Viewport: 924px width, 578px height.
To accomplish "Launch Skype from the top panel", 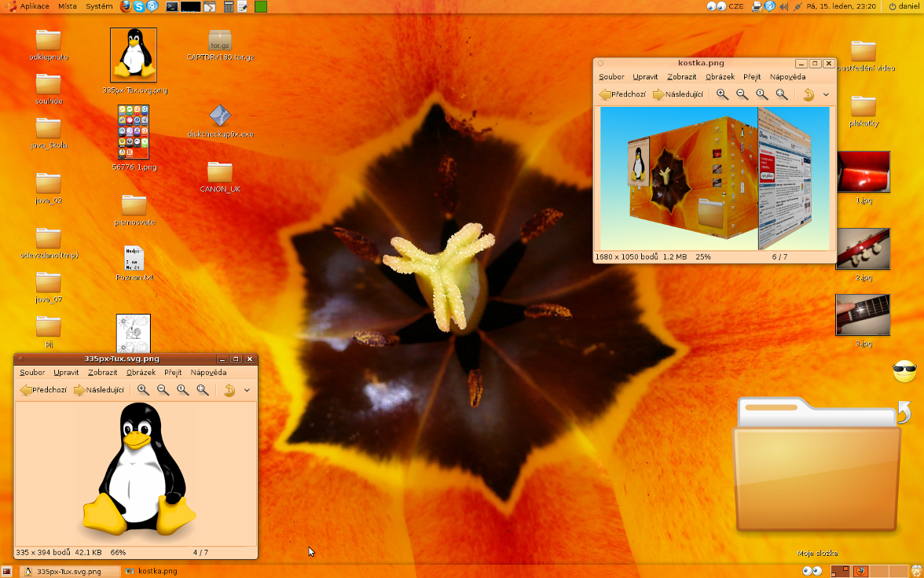I will coord(139,6).
